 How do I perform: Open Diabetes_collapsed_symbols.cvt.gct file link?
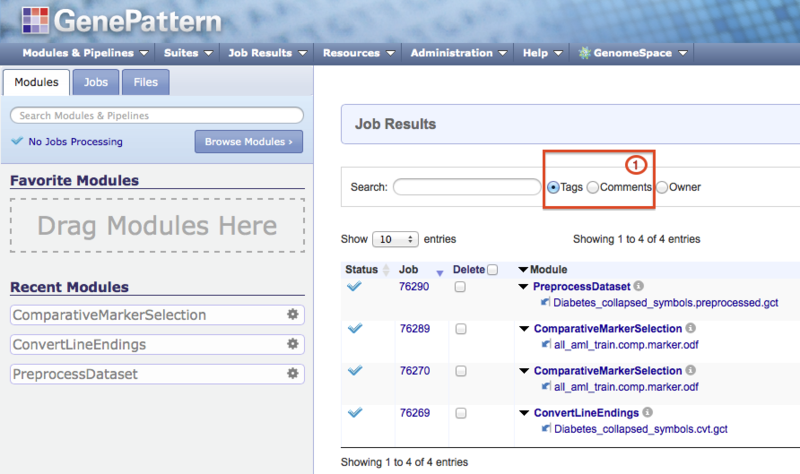pos(641,429)
